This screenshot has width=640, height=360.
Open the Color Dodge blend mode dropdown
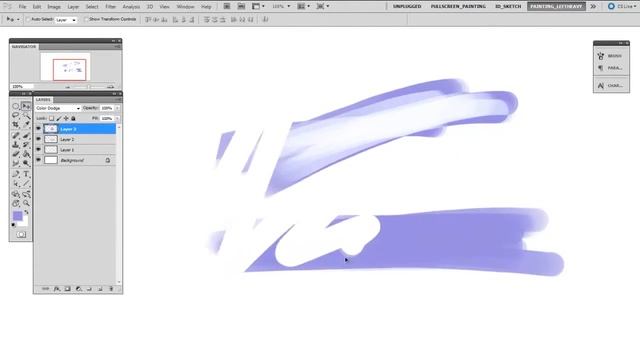tap(58, 108)
